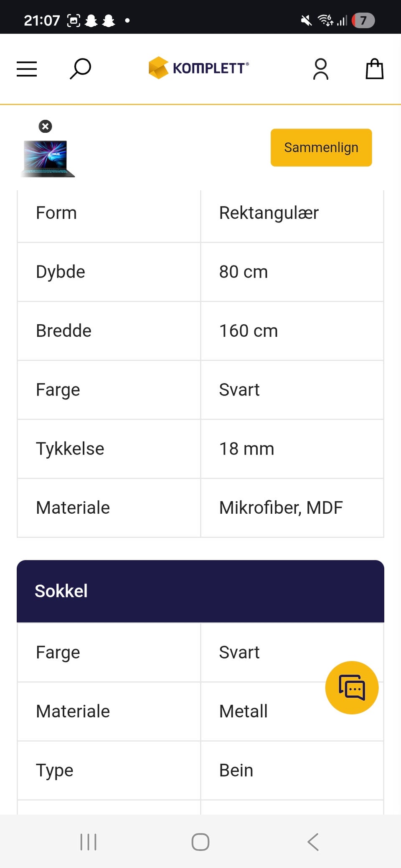Tap the Bein type value
401x868 pixels.
236,770
